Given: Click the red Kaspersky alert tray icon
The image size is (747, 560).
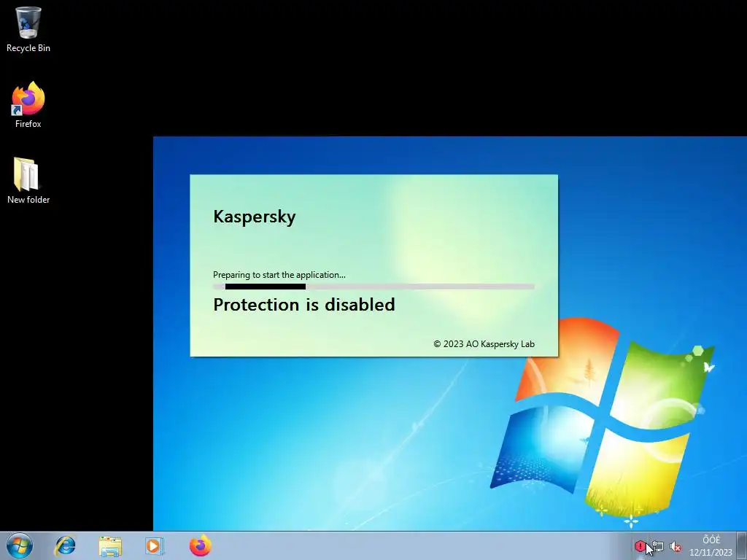Looking at the screenshot, I should coord(640,546).
